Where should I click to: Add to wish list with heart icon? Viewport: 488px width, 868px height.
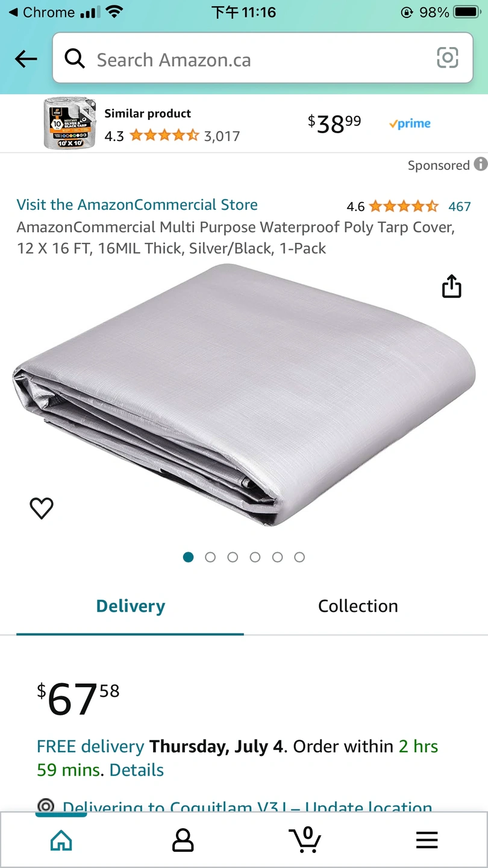[x=42, y=508]
